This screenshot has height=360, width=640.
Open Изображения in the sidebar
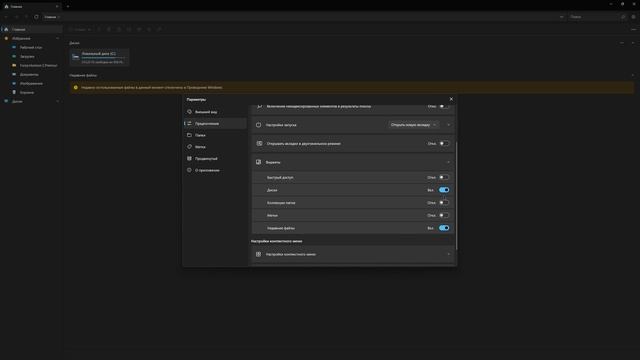32,83
